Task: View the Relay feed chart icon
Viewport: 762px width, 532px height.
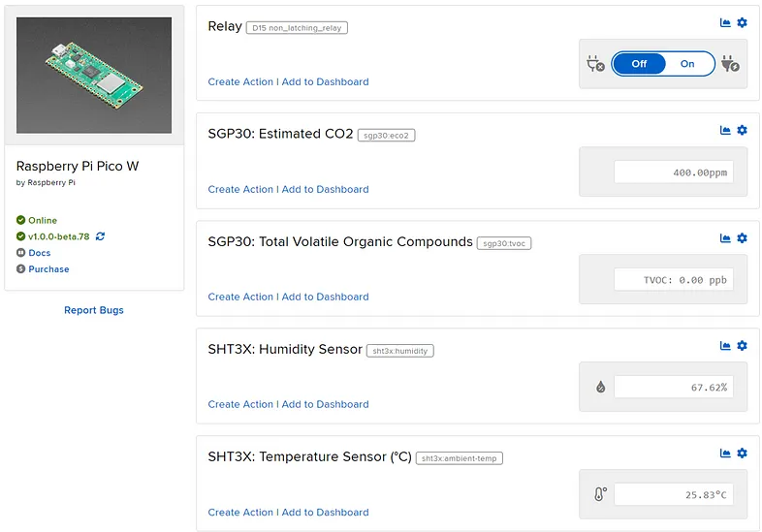Action: pyautogui.click(x=725, y=22)
